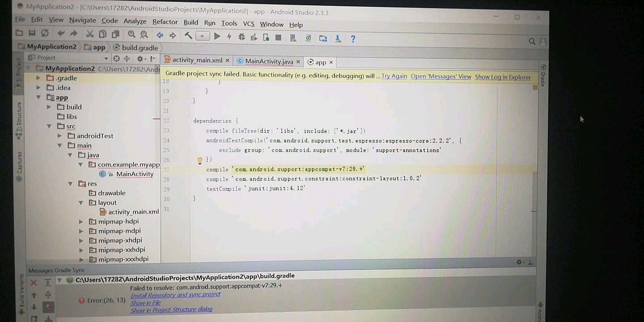644x322 pixels.
Task: Open the Navigate menu
Action: pyautogui.click(x=82, y=20)
